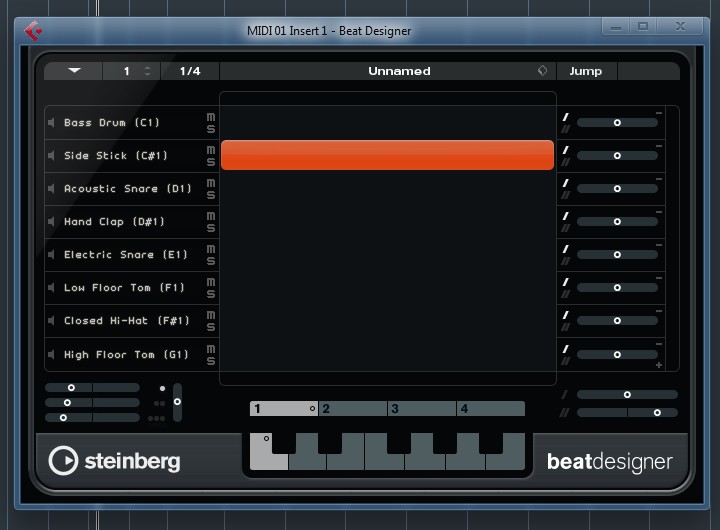Preview the Side Stick sound speaker icon

coord(51,156)
